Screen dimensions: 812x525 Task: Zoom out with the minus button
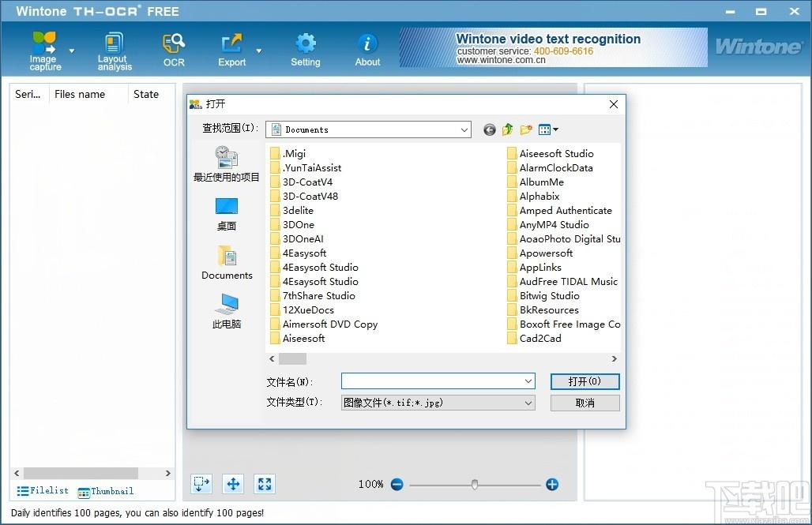pyautogui.click(x=397, y=485)
